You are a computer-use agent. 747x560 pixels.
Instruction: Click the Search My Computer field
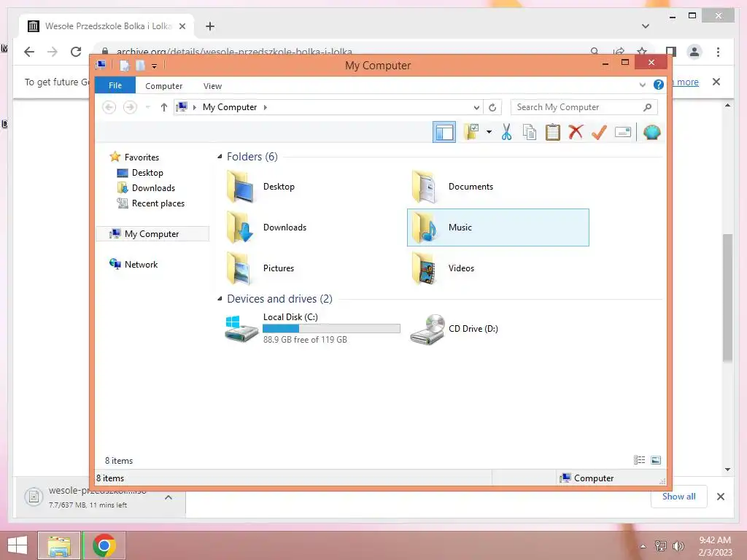coord(584,107)
